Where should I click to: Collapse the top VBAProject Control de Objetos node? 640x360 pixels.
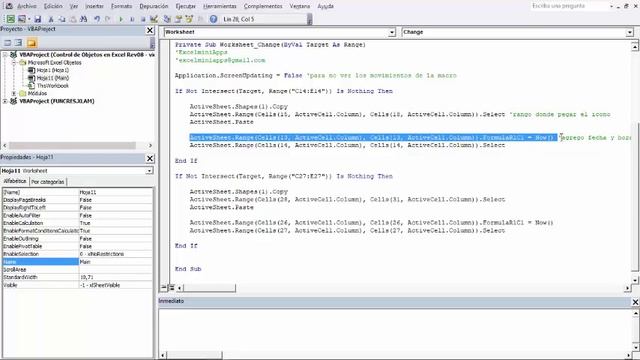[x=5, y=55]
